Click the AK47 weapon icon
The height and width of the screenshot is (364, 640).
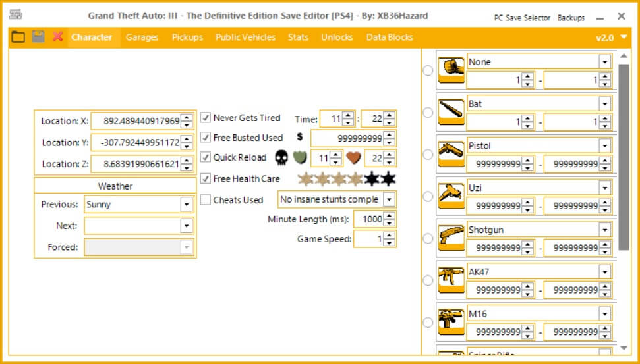point(451,280)
